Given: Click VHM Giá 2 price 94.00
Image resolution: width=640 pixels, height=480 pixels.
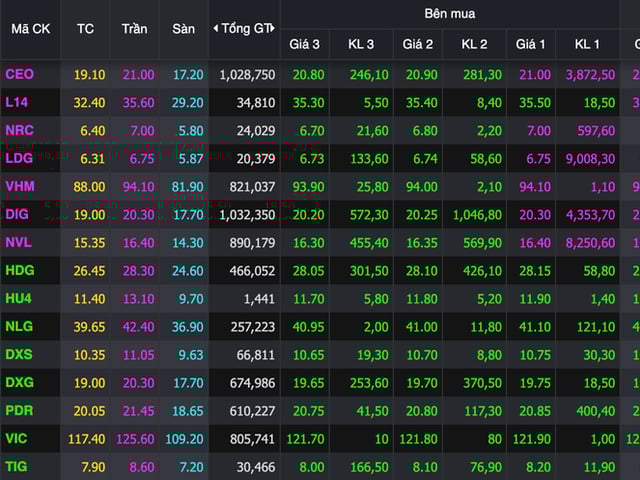Looking at the screenshot, I should [421, 187].
